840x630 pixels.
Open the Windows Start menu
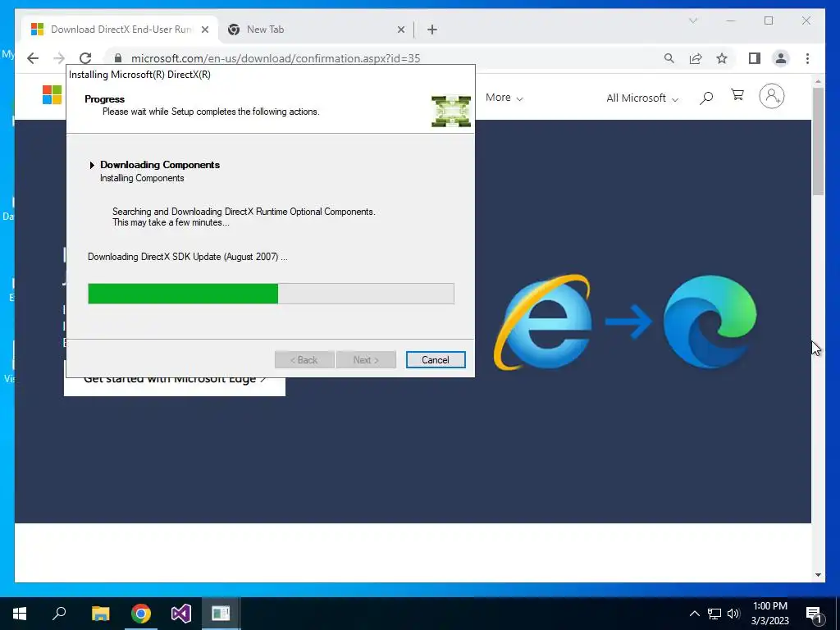tap(20, 614)
